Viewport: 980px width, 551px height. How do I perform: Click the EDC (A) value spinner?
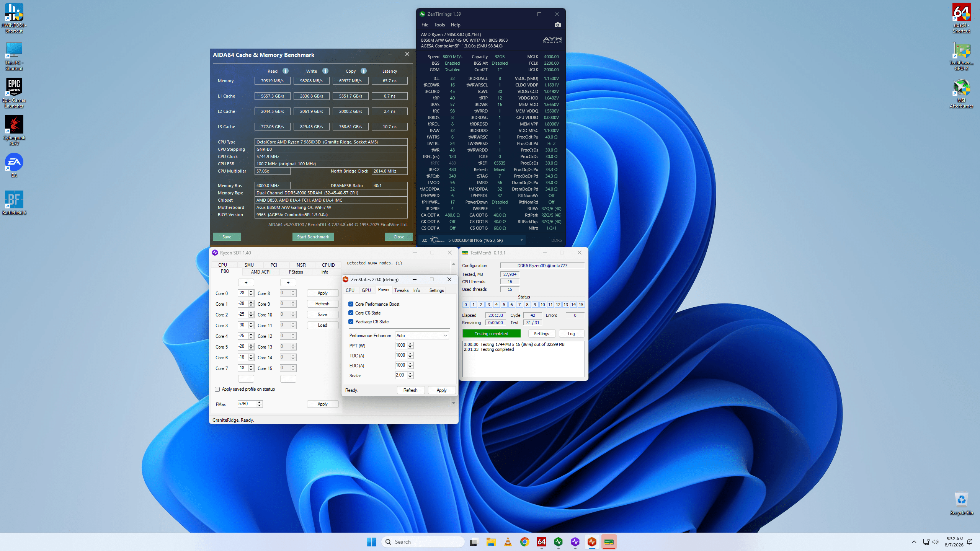click(410, 365)
